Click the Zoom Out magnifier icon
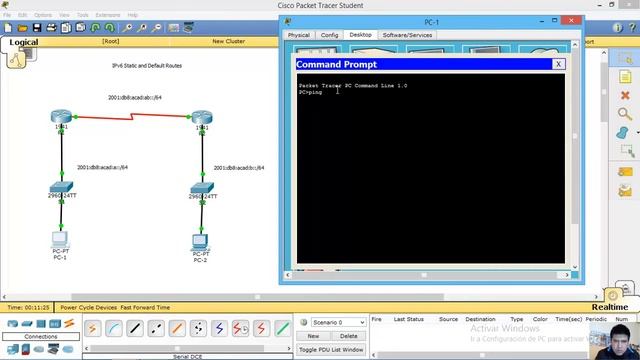 pos(156,28)
